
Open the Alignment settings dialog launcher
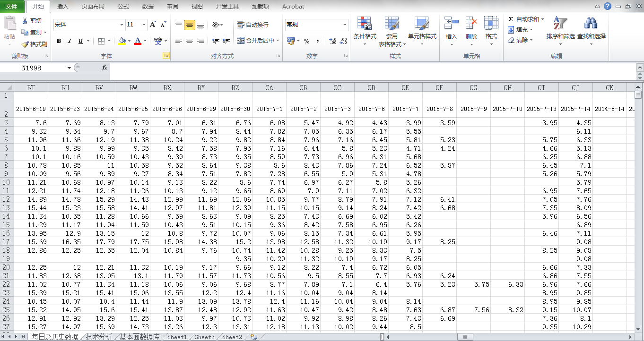[x=279, y=56]
